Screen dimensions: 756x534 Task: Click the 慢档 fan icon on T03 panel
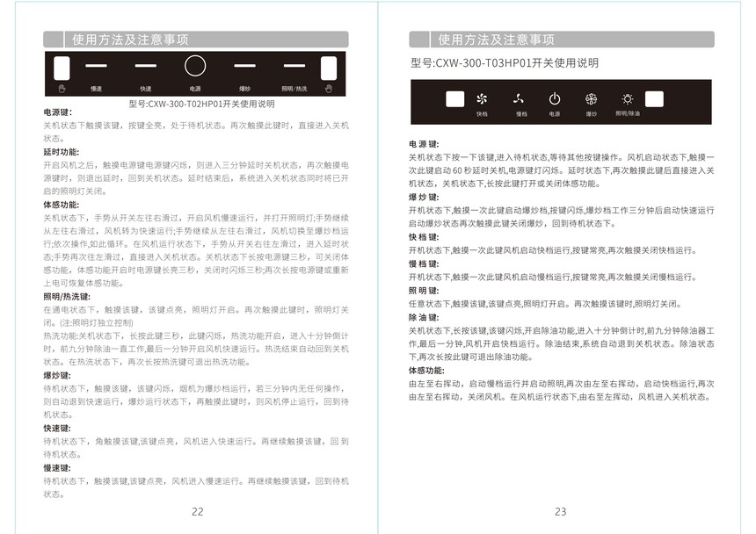(x=519, y=98)
